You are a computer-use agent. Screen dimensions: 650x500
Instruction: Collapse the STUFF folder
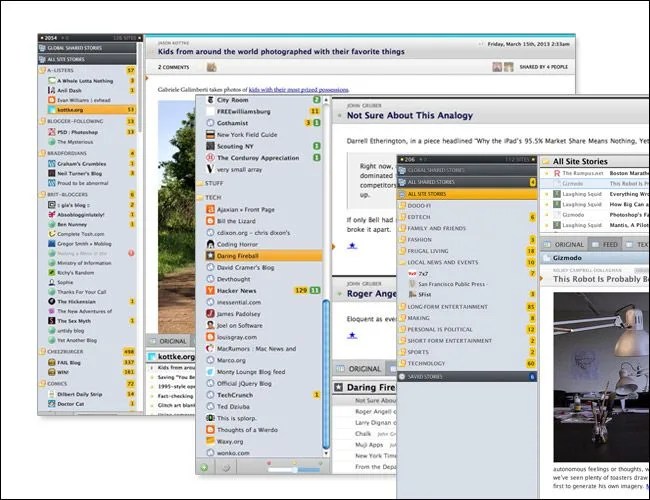200,183
